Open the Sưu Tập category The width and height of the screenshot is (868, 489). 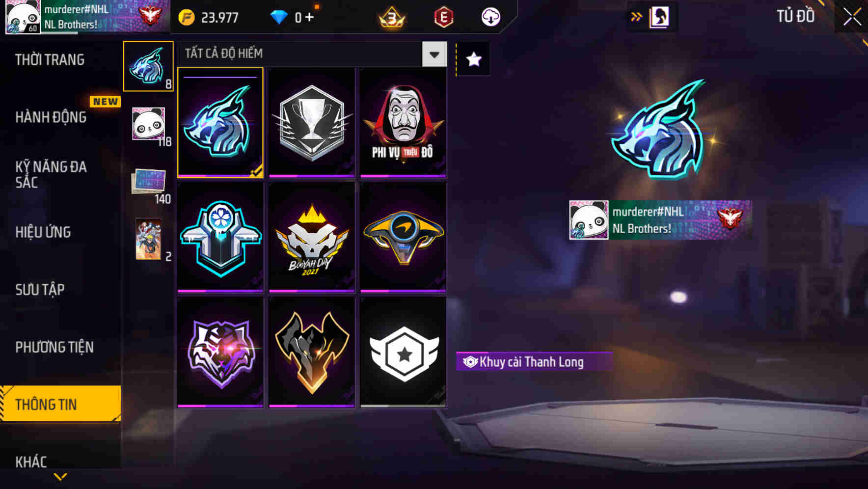40,290
